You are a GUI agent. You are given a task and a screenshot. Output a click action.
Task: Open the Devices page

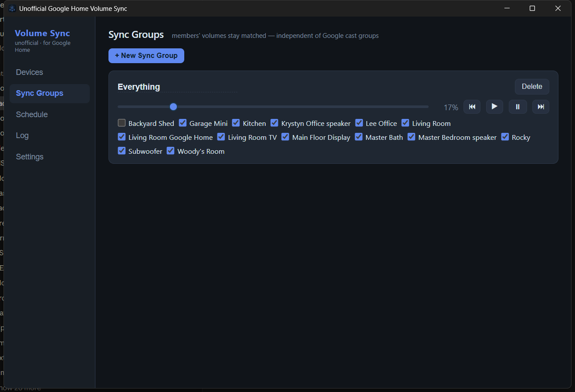click(50, 72)
